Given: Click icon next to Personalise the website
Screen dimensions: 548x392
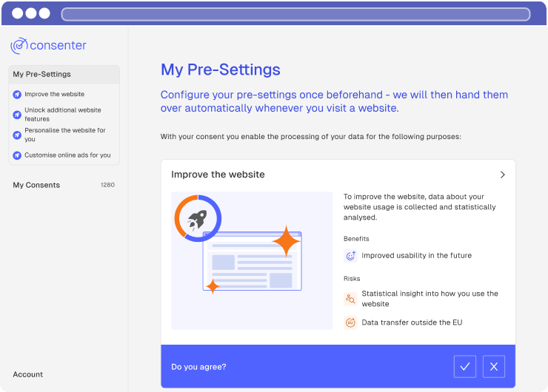Looking at the screenshot, I should tap(17, 135).
